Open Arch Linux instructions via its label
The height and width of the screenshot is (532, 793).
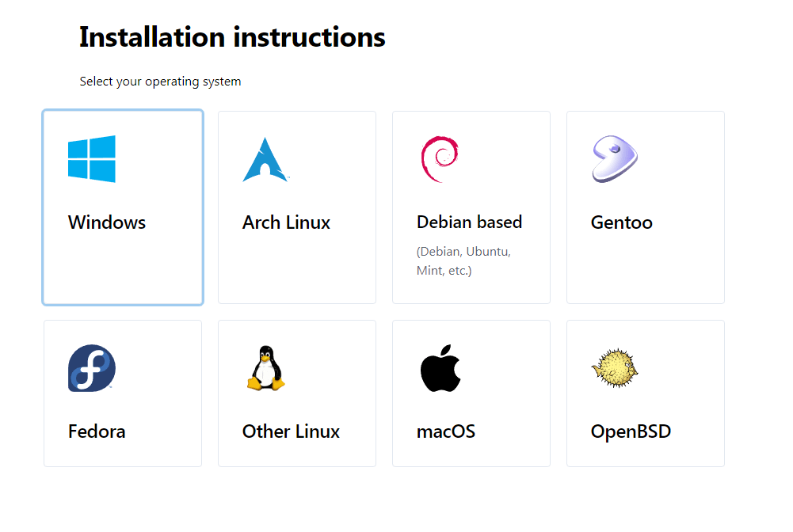tap(286, 222)
